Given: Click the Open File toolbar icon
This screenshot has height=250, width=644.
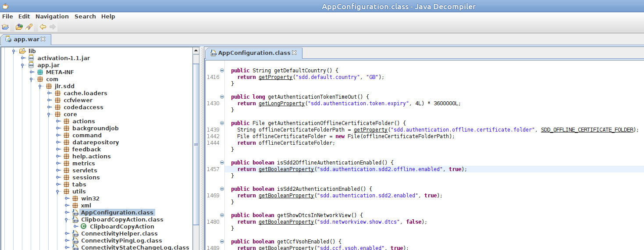Looking at the screenshot, I should [5, 27].
